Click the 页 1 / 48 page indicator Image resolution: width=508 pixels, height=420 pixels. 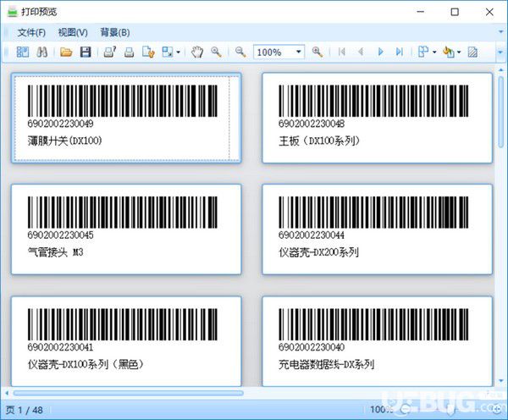[x=25, y=410]
